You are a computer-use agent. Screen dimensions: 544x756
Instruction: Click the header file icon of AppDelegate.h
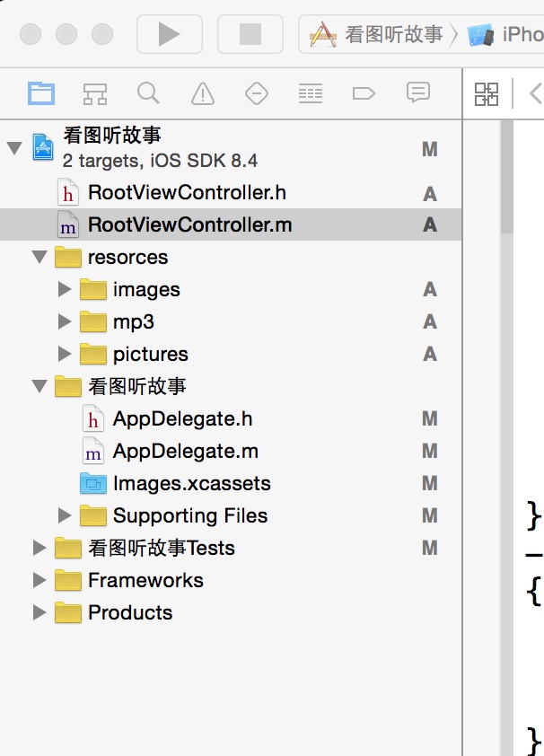pyautogui.click(x=93, y=418)
